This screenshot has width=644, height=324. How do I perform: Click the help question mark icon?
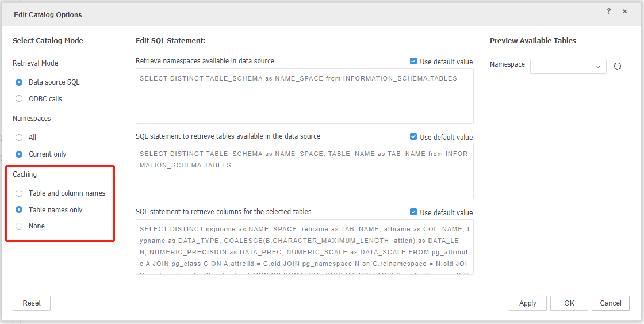(609, 12)
